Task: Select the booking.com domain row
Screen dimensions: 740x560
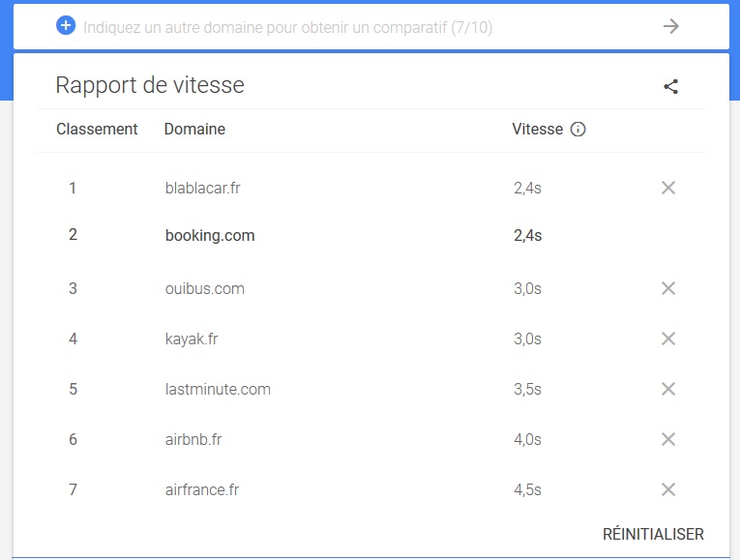Action: [x=371, y=235]
